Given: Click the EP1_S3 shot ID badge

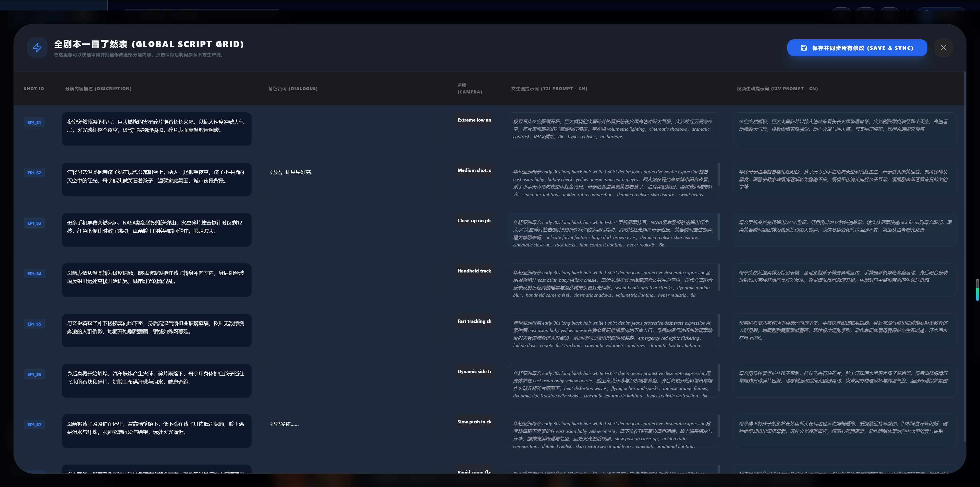Looking at the screenshot, I should click(x=34, y=223).
